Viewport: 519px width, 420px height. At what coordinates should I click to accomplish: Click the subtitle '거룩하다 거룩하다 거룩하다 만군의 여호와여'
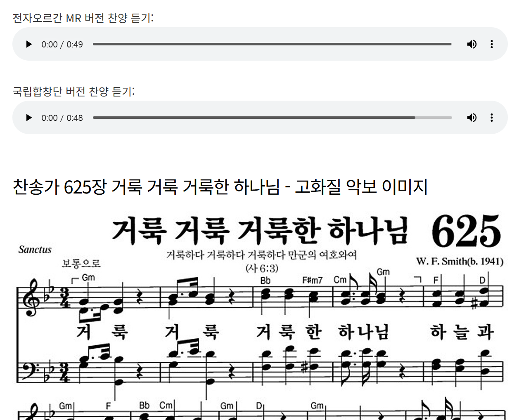tap(261, 255)
